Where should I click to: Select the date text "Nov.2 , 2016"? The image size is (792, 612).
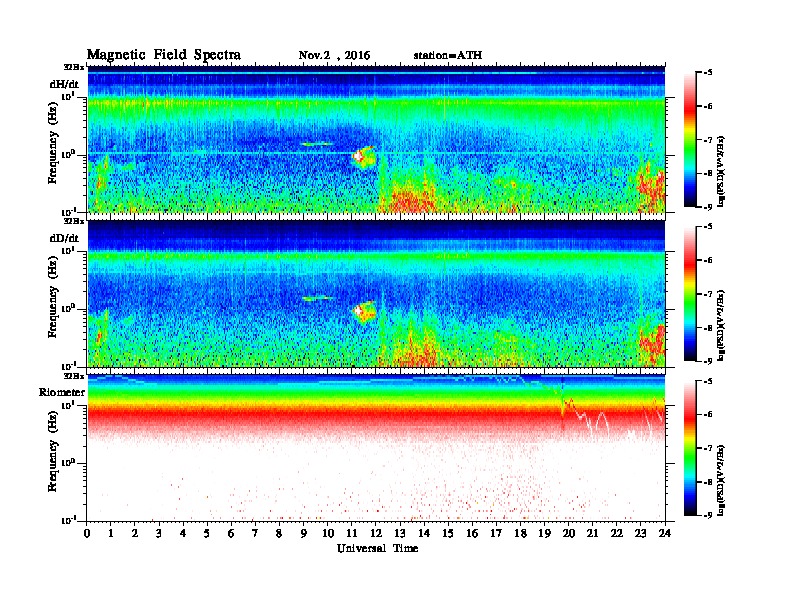point(334,56)
